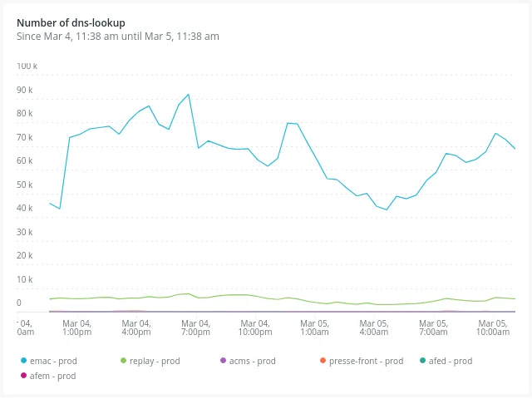
Task: Toggle the emac - prod series label
Action: click(53, 361)
